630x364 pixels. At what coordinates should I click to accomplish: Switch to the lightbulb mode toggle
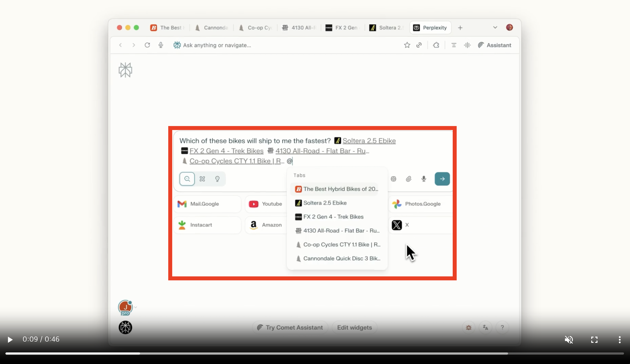tap(217, 179)
